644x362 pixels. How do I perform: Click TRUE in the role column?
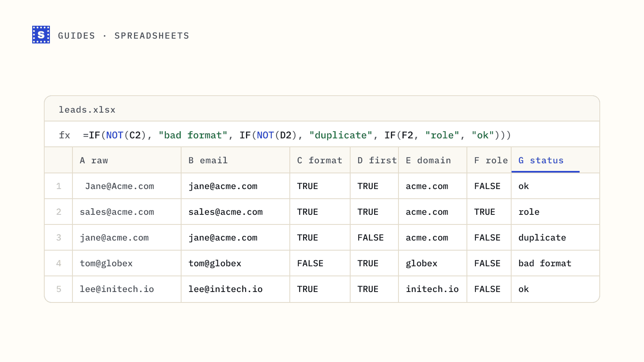(x=489, y=212)
